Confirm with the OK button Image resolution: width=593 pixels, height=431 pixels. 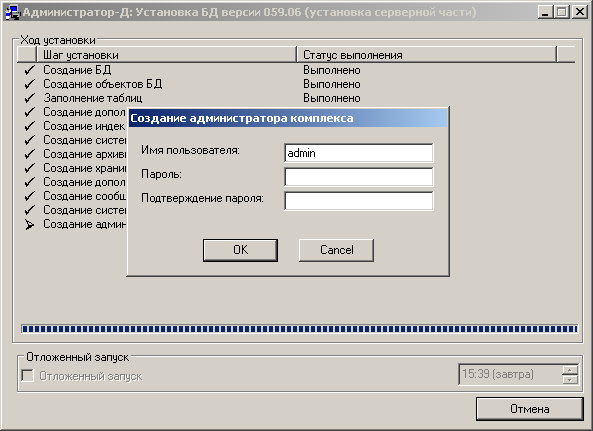click(x=241, y=250)
